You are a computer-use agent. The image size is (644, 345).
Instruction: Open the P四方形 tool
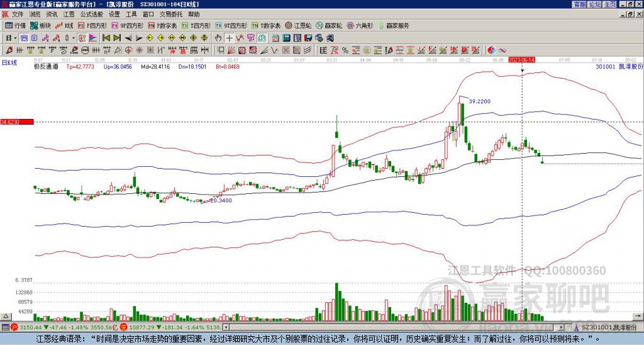tap(92, 25)
